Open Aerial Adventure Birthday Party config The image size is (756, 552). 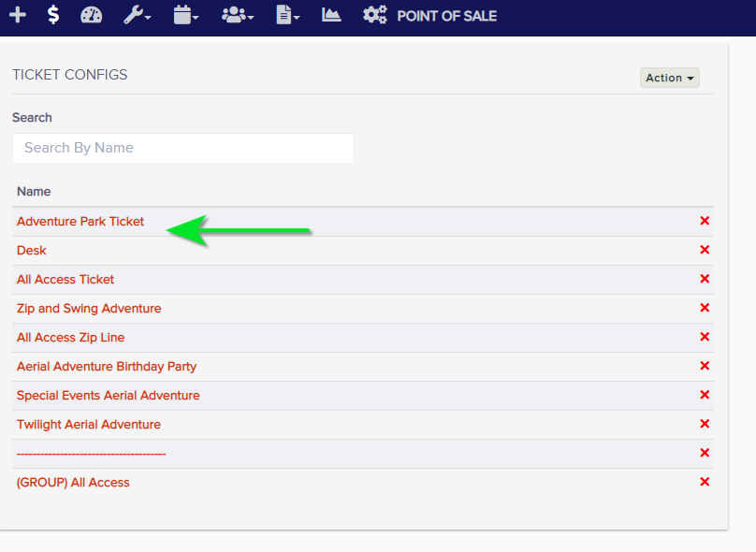[107, 367]
